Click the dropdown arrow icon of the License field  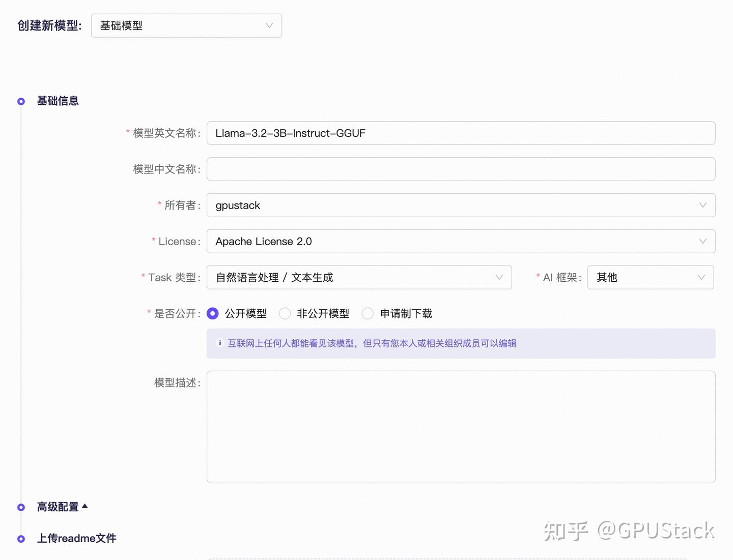click(703, 241)
